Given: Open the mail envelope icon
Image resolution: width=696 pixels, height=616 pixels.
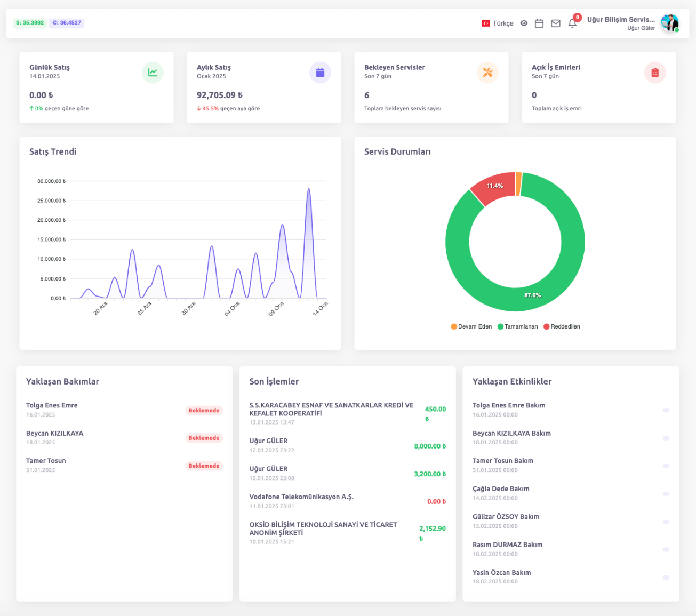Looking at the screenshot, I should click(x=556, y=23).
